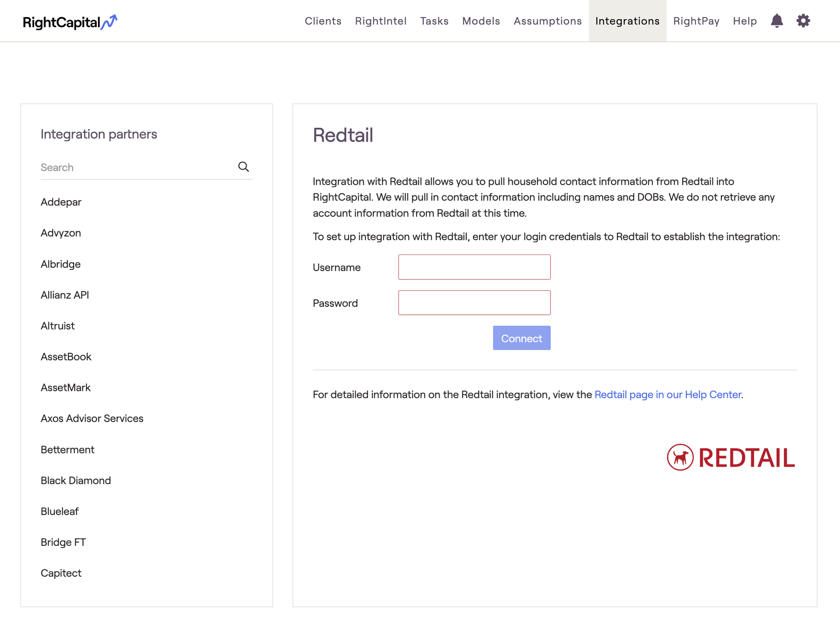The width and height of the screenshot is (840, 628).
Task: Open the settings gear menu
Action: pos(803,21)
